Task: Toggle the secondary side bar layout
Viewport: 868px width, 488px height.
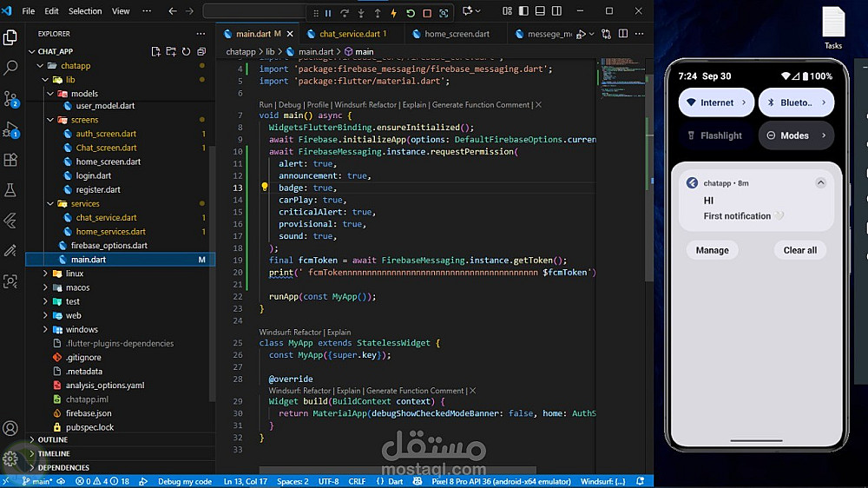Action: click(557, 11)
